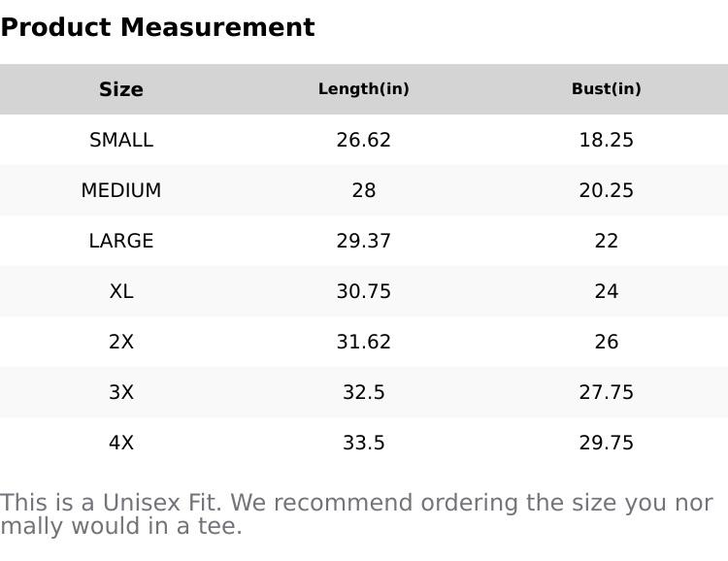This screenshot has width=728, height=561.
Task: Select the MEDIUM size row label
Action: 121,190
